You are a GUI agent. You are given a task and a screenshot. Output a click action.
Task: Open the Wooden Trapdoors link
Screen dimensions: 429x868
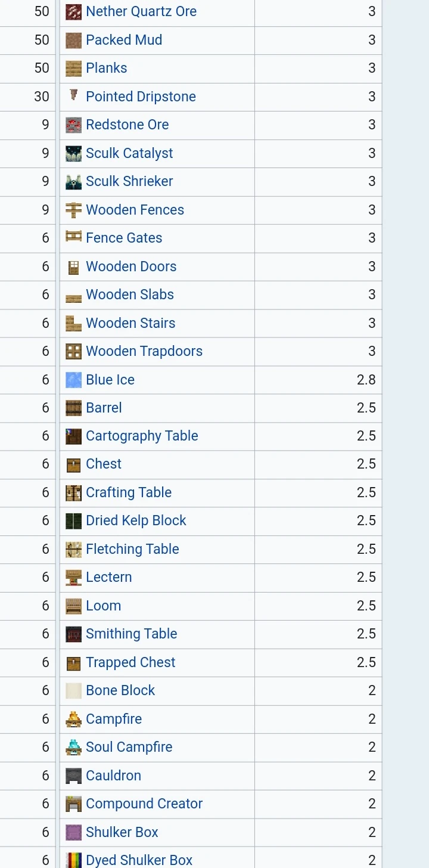[x=144, y=351]
